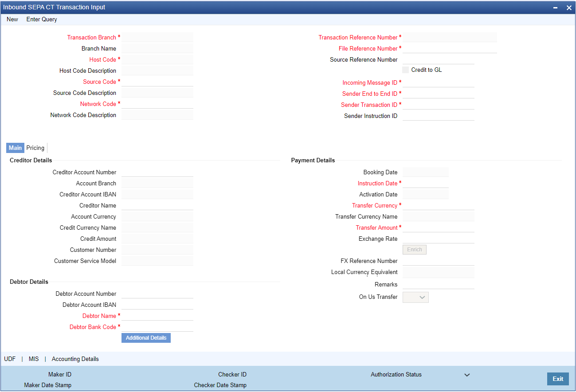This screenshot has width=576, height=392.
Task: Click the Creditor Details heading
Action: pos(31,160)
